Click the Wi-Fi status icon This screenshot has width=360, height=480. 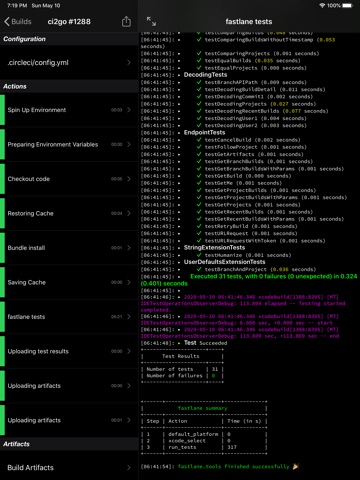pos(322,6)
